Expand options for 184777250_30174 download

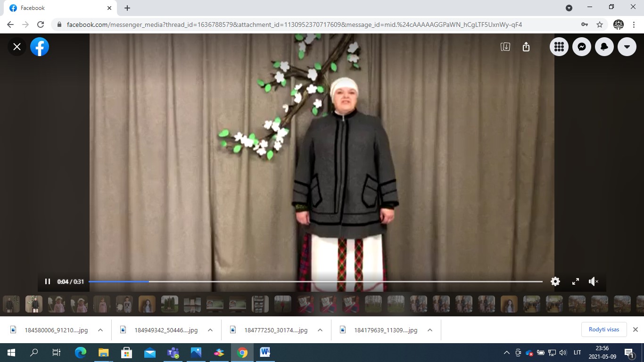click(320, 330)
